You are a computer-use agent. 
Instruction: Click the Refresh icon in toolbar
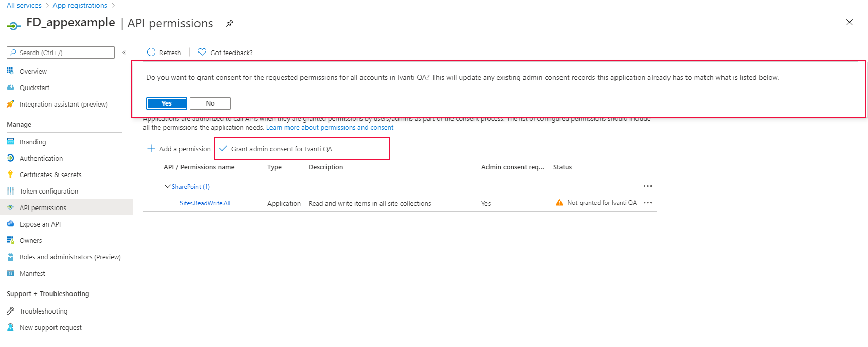151,52
